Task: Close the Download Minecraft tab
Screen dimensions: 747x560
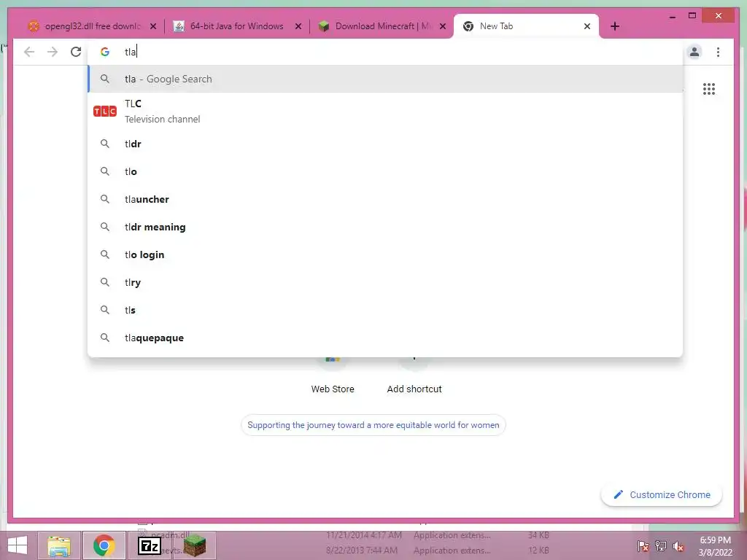Action: click(443, 26)
